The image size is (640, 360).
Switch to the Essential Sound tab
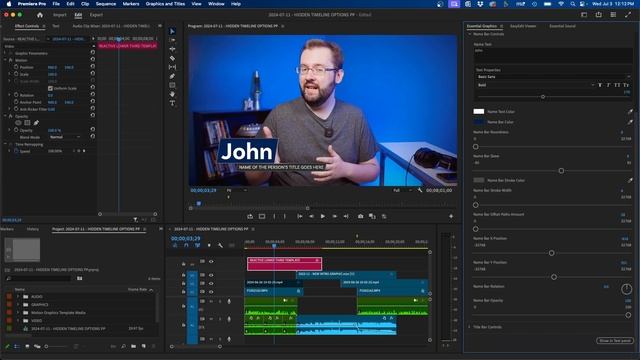(x=562, y=26)
